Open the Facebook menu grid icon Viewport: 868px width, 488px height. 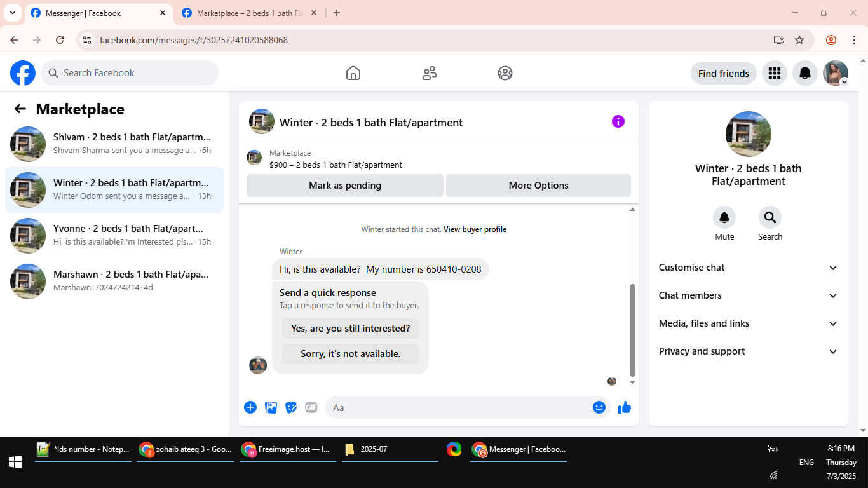point(774,73)
